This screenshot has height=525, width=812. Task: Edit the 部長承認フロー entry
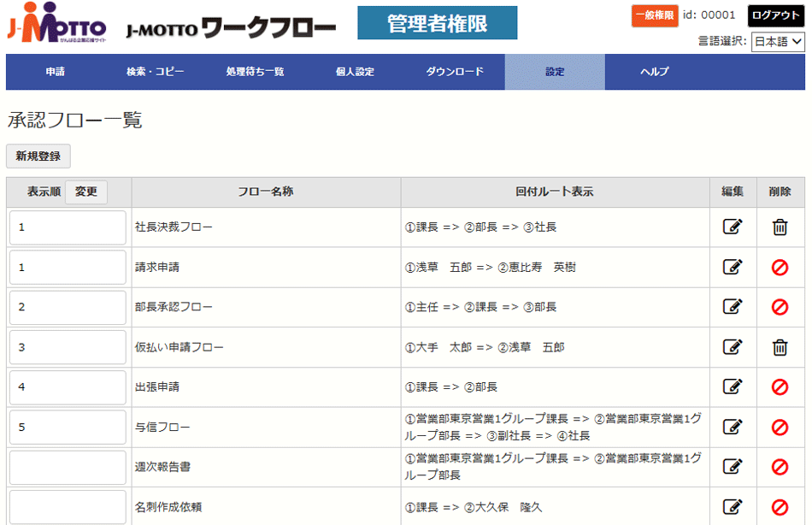point(732,306)
